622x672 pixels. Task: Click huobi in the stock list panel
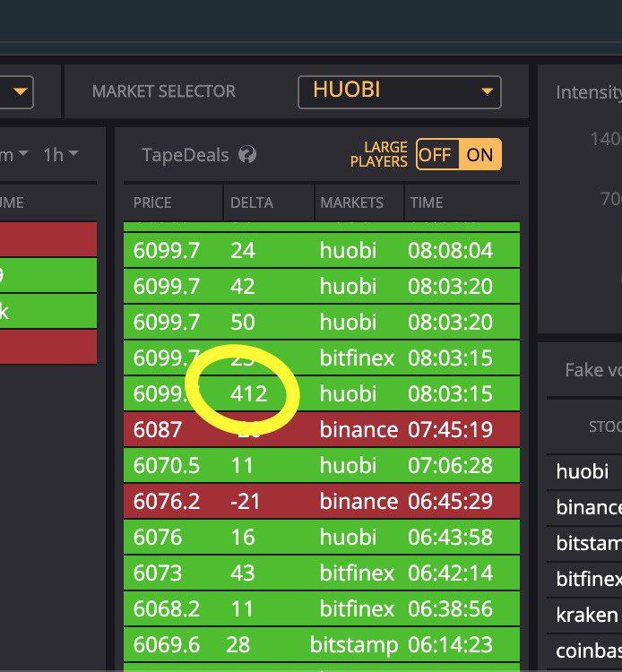pos(584,472)
